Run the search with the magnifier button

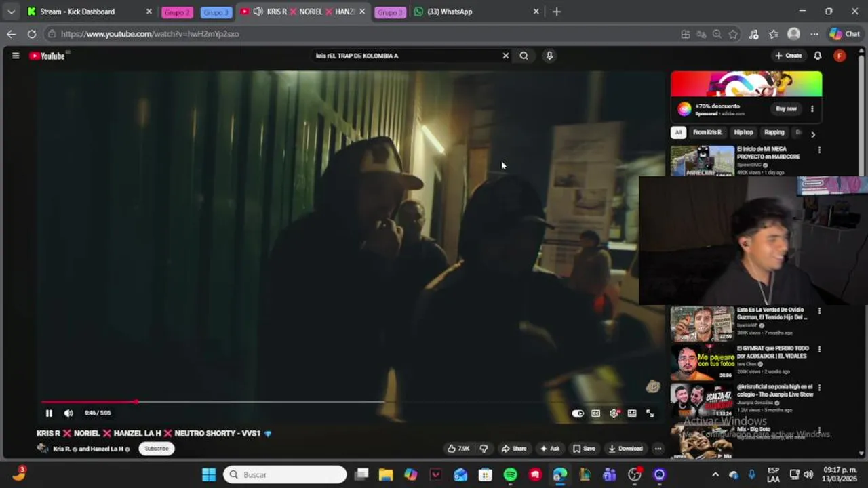coord(524,56)
